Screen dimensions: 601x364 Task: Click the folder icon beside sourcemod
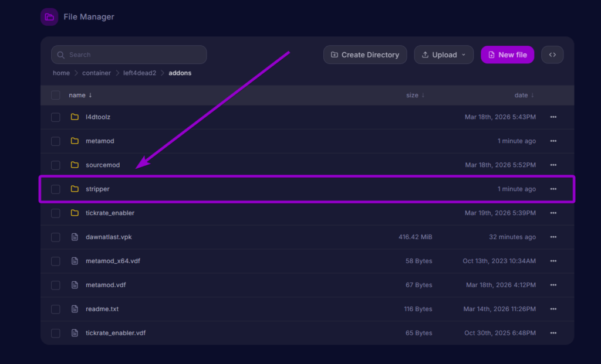point(75,165)
